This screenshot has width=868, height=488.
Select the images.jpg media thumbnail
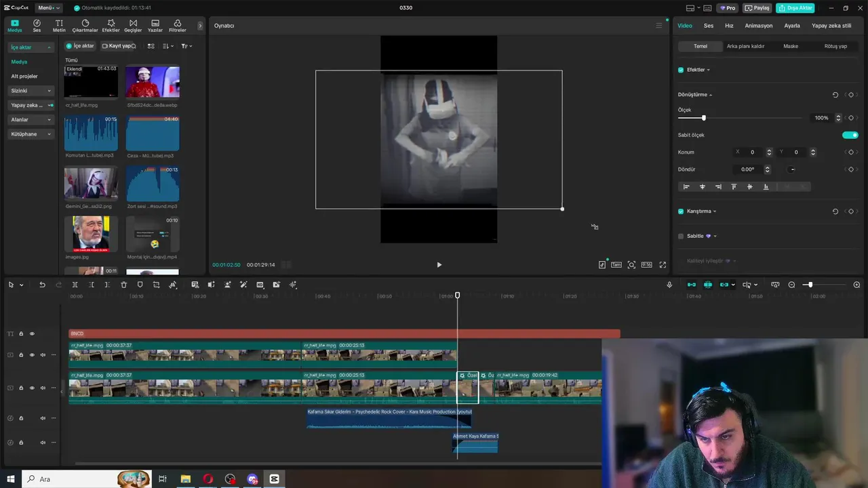click(x=91, y=234)
